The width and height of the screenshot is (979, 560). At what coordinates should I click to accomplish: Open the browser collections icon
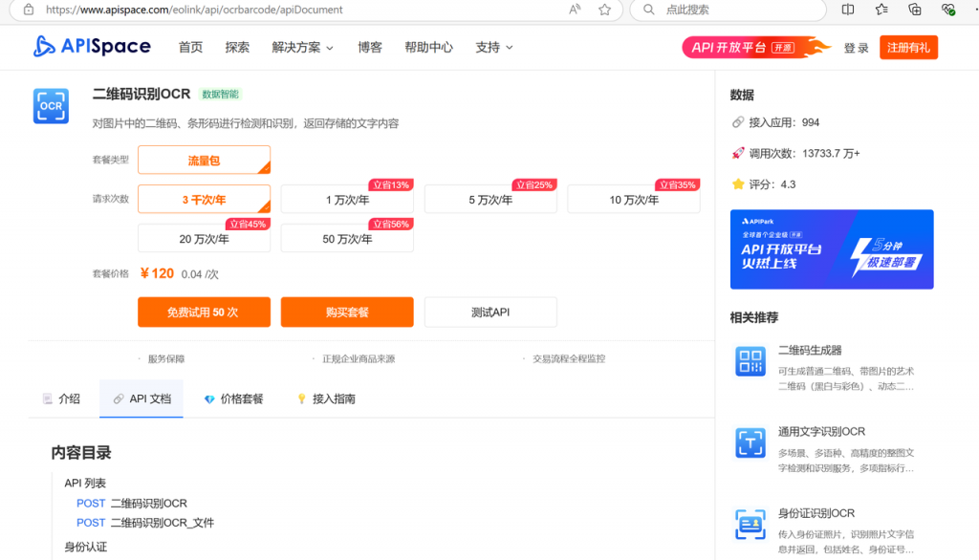pyautogui.click(x=915, y=10)
